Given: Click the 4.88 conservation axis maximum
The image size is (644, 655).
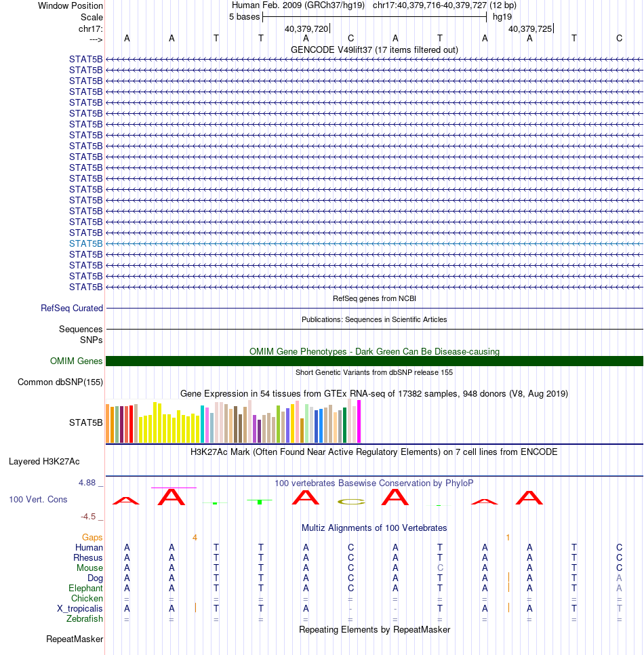Looking at the screenshot, I should point(87,483).
